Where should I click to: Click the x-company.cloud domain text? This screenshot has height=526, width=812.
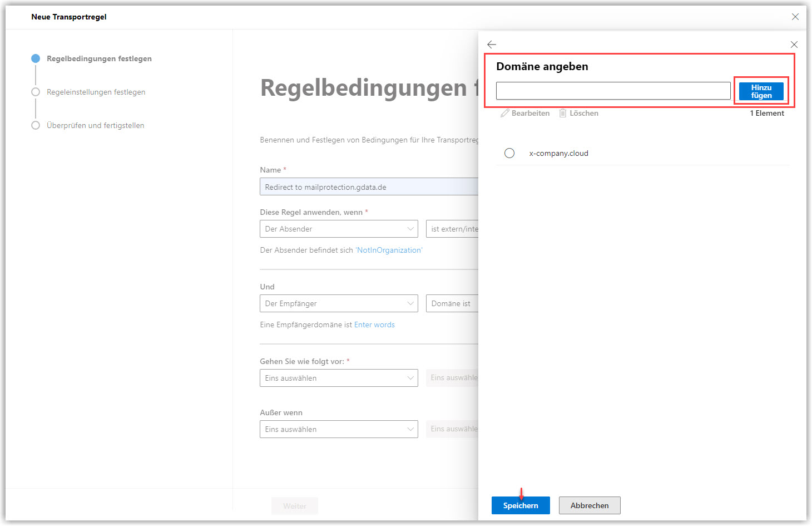click(558, 153)
